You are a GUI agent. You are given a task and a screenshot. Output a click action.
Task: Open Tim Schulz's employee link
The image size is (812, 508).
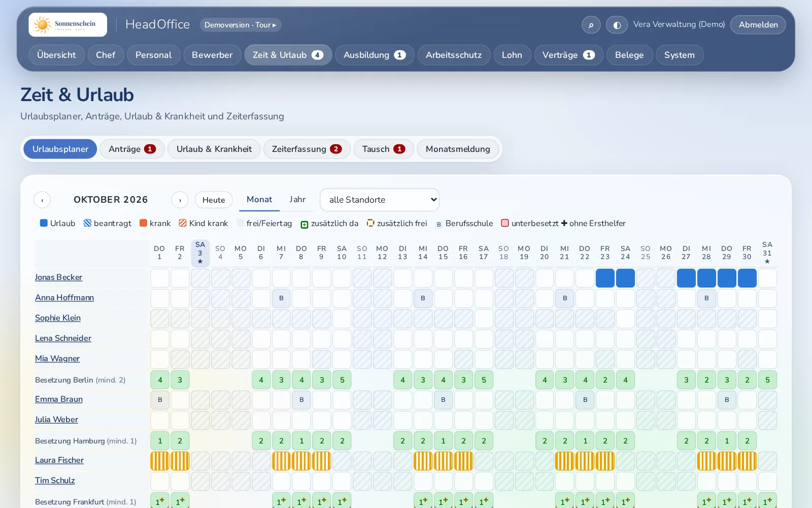55,481
